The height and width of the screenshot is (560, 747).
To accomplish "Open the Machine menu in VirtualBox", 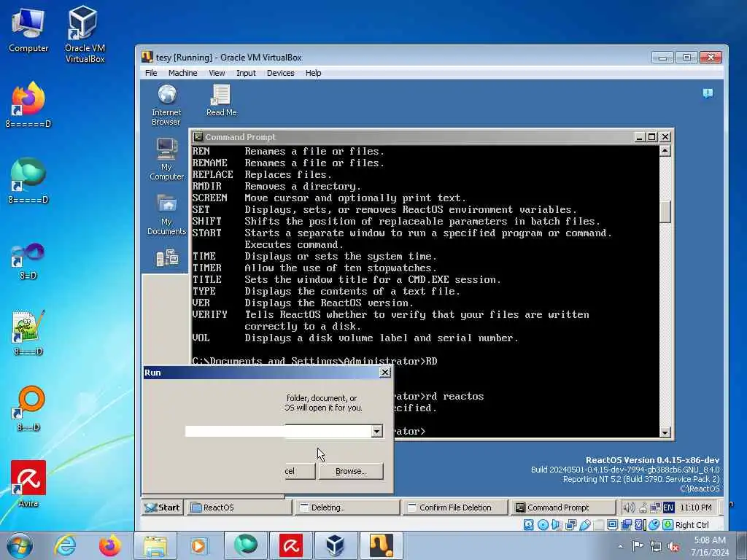I will [x=182, y=73].
